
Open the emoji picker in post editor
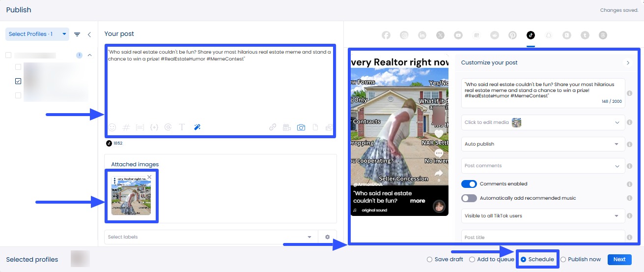[112, 127]
